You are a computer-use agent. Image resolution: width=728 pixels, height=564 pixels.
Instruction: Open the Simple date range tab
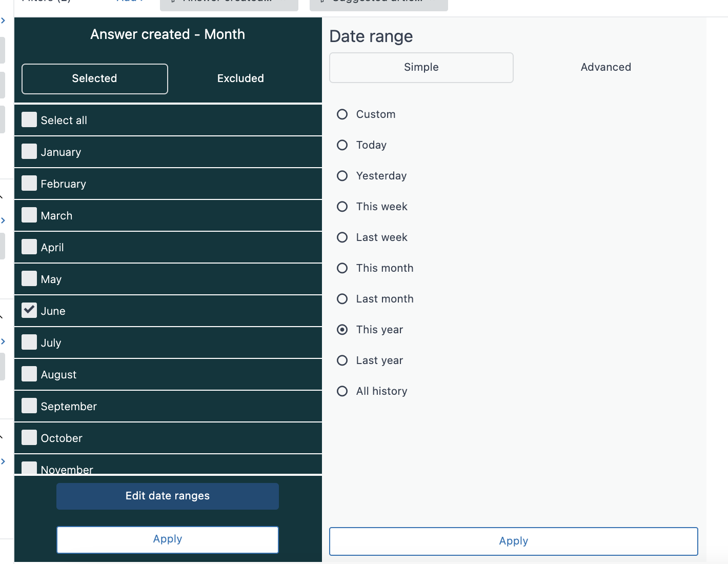tap(421, 67)
